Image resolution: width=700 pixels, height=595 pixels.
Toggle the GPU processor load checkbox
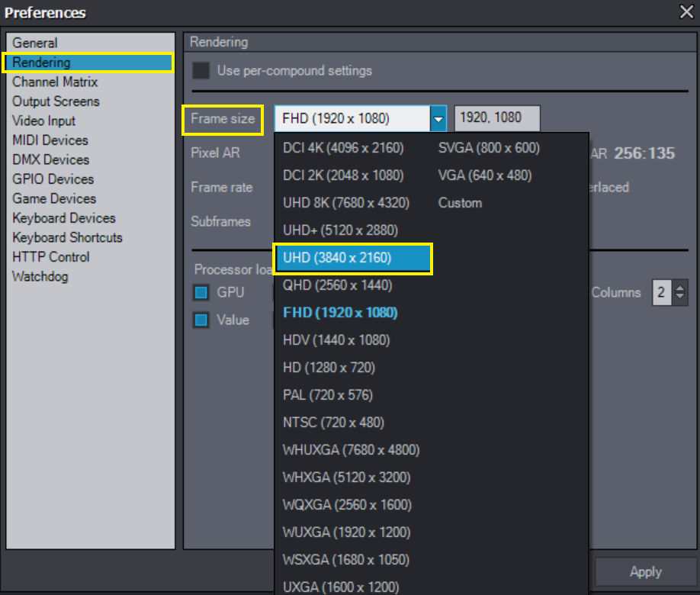[x=201, y=292]
